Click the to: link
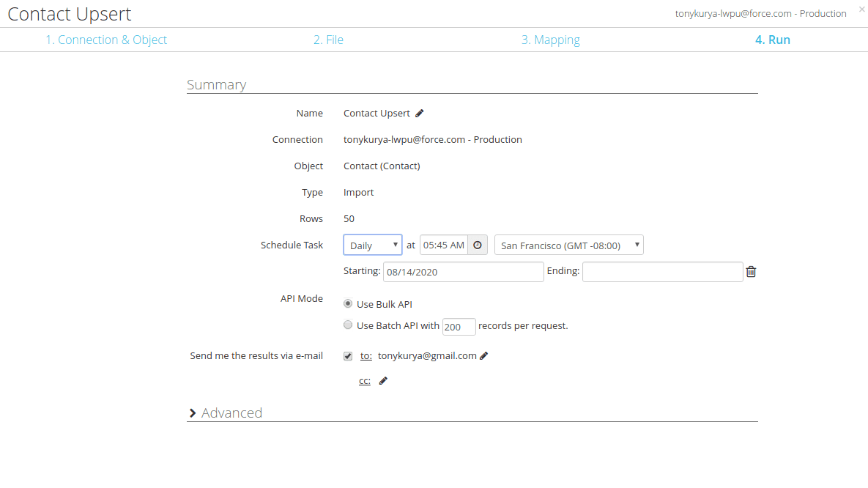Screen dimensions: 868x488 pyautogui.click(x=366, y=355)
